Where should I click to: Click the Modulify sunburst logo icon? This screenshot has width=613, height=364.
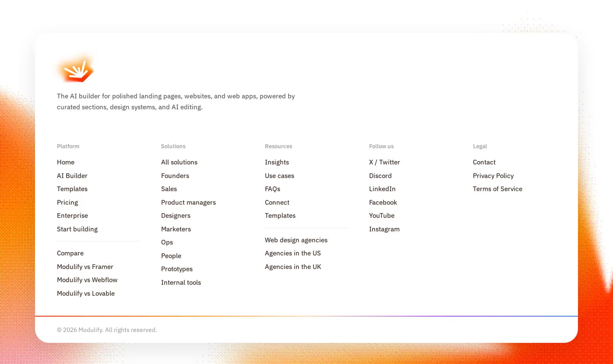[75, 69]
